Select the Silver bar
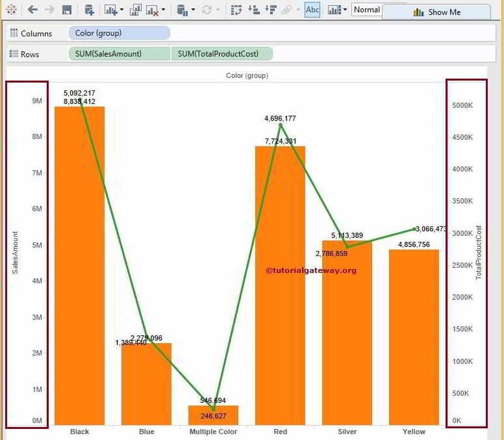This screenshot has height=440, width=504. pyautogui.click(x=347, y=333)
